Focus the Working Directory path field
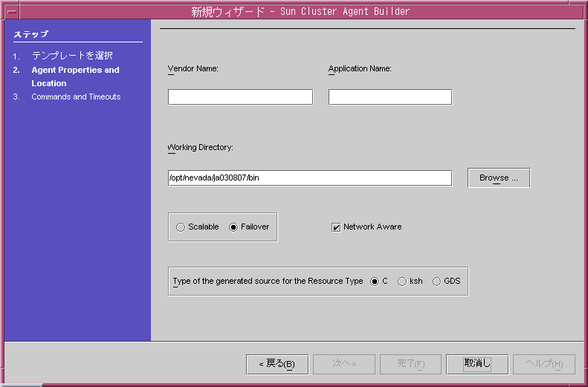 click(x=310, y=178)
